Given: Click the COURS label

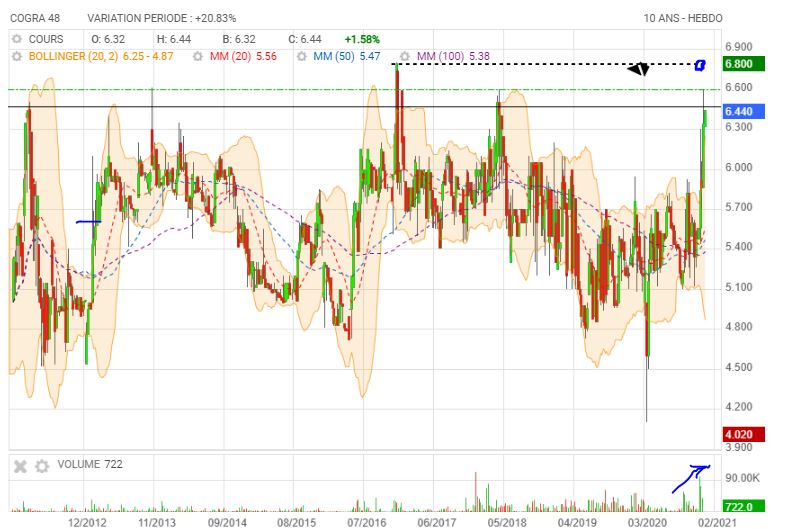Looking at the screenshot, I should pos(46,39).
